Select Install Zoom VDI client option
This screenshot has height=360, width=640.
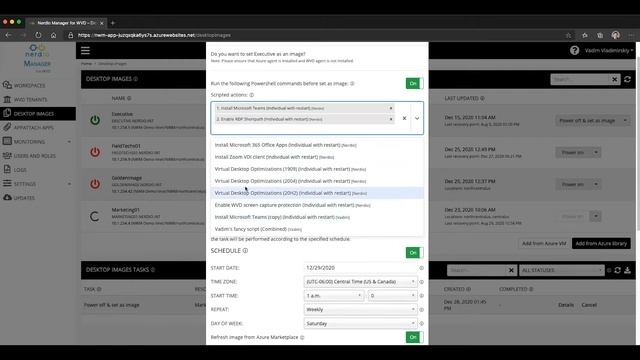coord(317,157)
